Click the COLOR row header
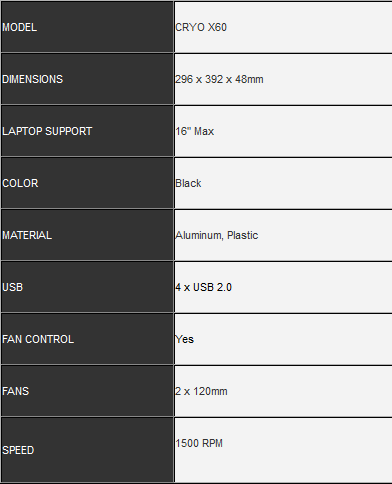Screen dimensions: 392x484 click(x=87, y=183)
